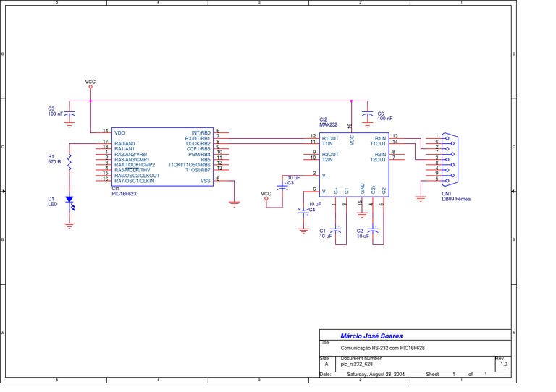Select the 'T1OUT' pin label
The height and width of the screenshot is (392, 556).
pos(378,144)
